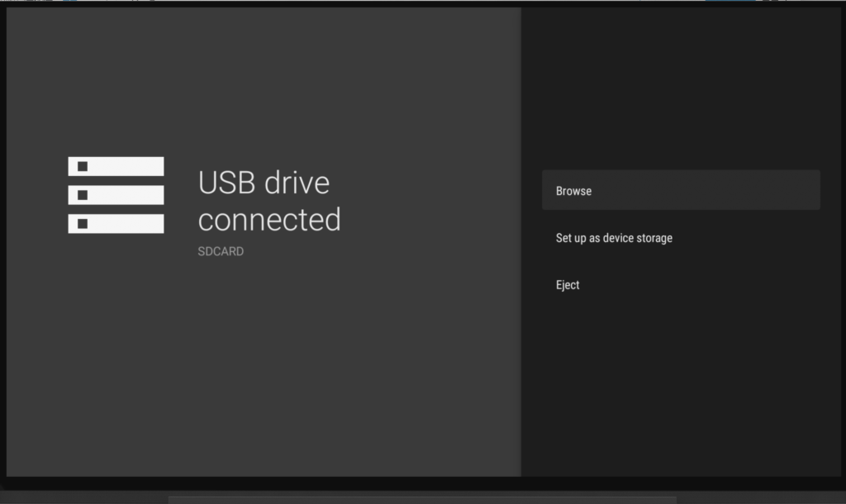This screenshot has height=504, width=846.
Task: Click the 'USB drive connected' heading
Action: pos(269,201)
